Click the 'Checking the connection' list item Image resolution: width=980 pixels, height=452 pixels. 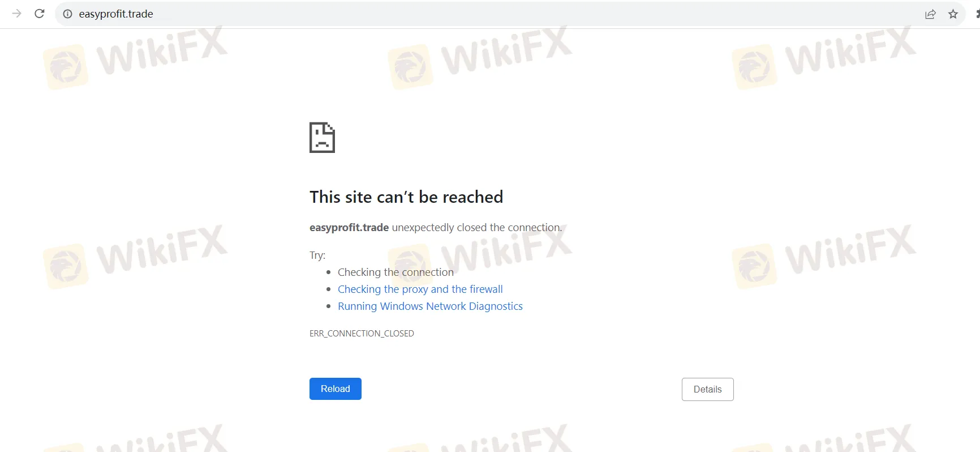coord(396,272)
